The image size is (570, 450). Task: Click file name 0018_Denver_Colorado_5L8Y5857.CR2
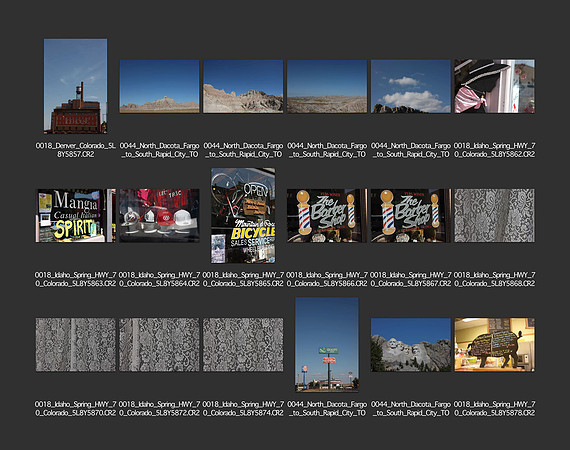[x=76, y=150]
